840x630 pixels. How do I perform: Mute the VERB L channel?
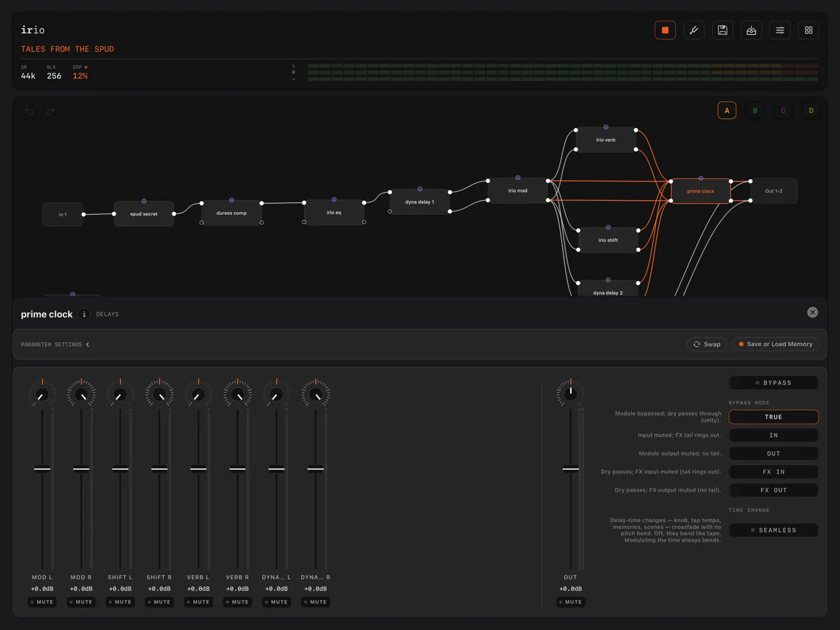pyautogui.click(x=199, y=602)
